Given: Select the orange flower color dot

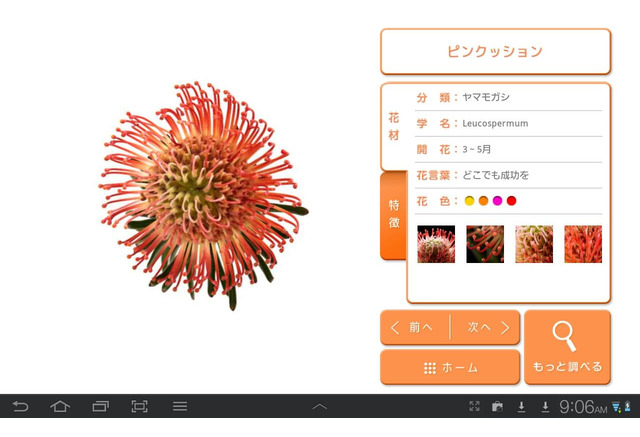Looking at the screenshot, I should pyautogui.click(x=483, y=201).
